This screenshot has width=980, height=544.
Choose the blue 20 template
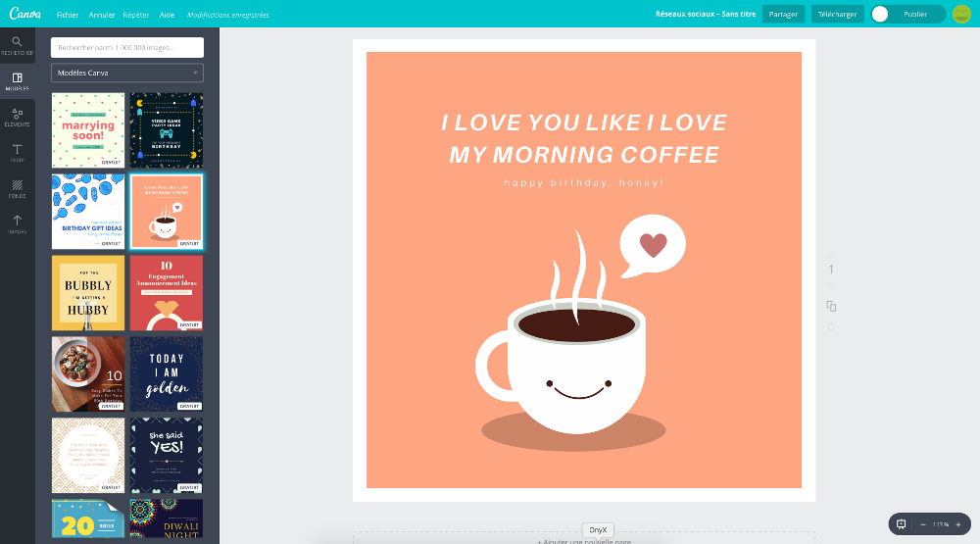point(88,519)
